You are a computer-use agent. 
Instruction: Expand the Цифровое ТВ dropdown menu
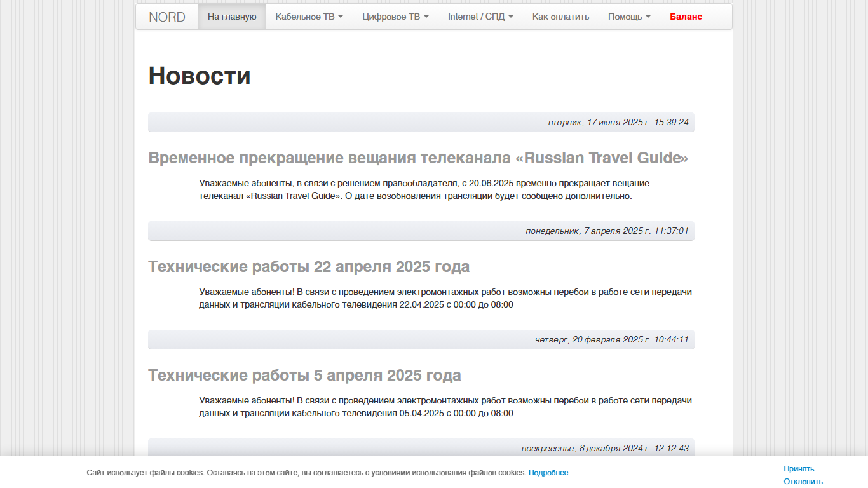click(x=396, y=17)
